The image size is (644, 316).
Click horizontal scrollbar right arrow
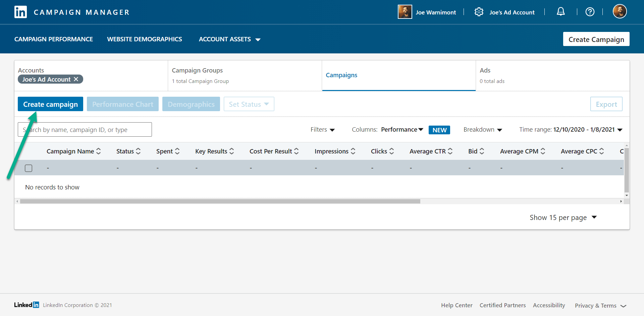[621, 201]
